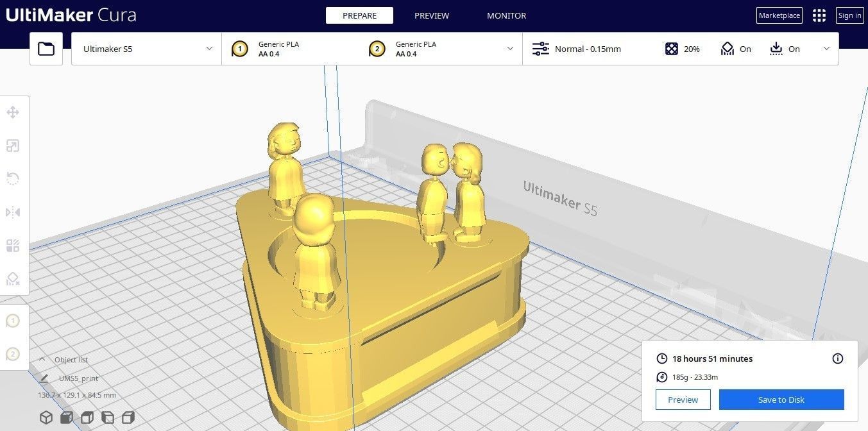
Task: Click the print settings sliders icon
Action: (x=541, y=49)
